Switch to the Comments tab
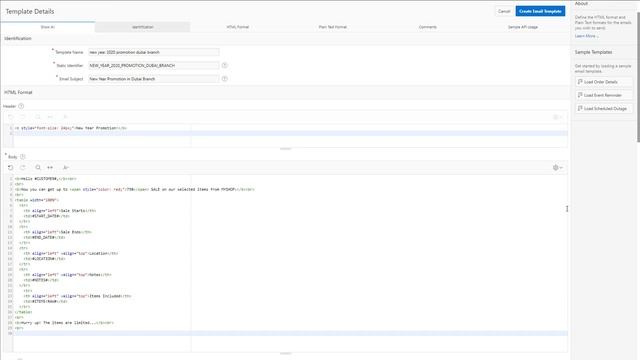This screenshot has width=640, height=360. coord(428,27)
